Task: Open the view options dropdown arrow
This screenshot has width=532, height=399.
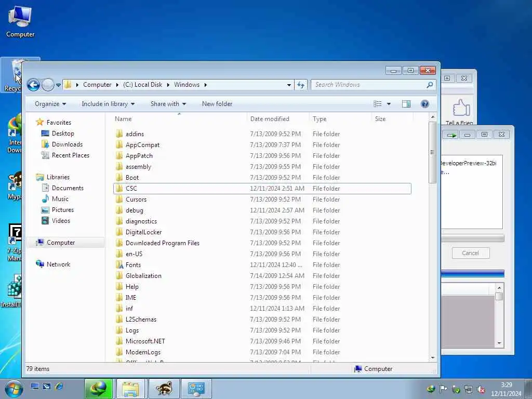Action: point(389,104)
